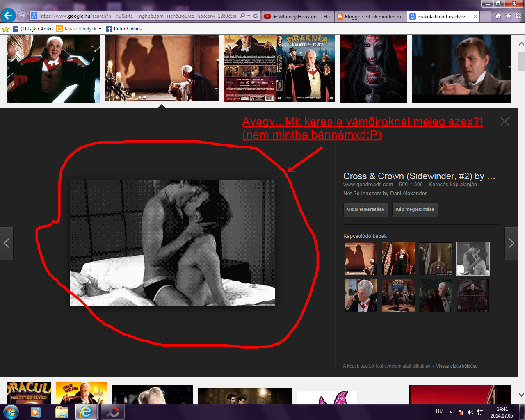This screenshot has height=420, width=525.
Task: Click the search magnifier in the address bar
Action: point(242,16)
